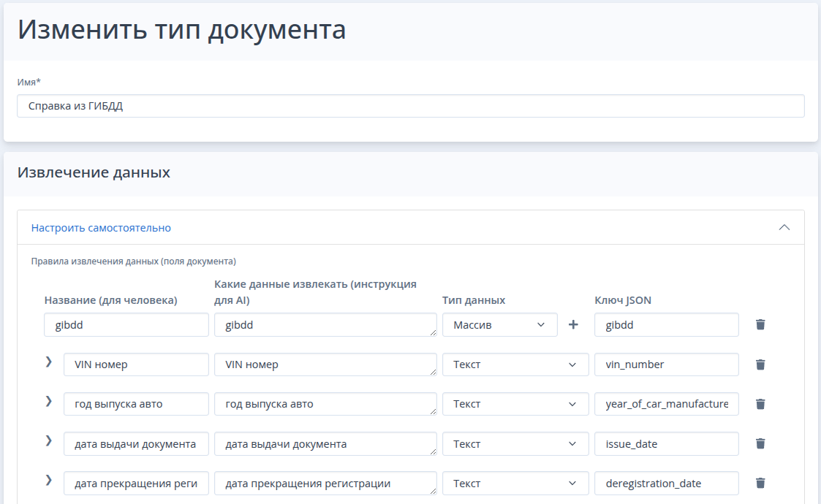Open the Массив data type dropdown
The height and width of the screenshot is (504, 821).
[x=499, y=325]
